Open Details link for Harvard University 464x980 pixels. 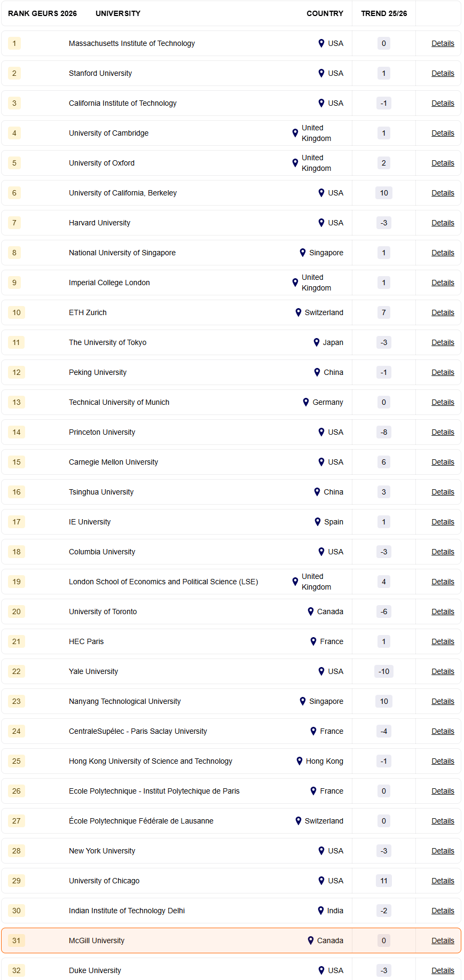443,223
